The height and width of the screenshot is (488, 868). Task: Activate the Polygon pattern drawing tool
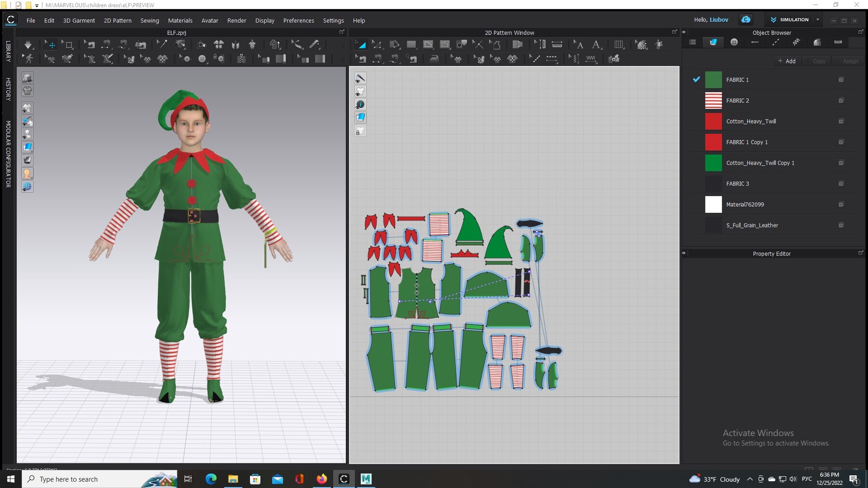pos(428,44)
